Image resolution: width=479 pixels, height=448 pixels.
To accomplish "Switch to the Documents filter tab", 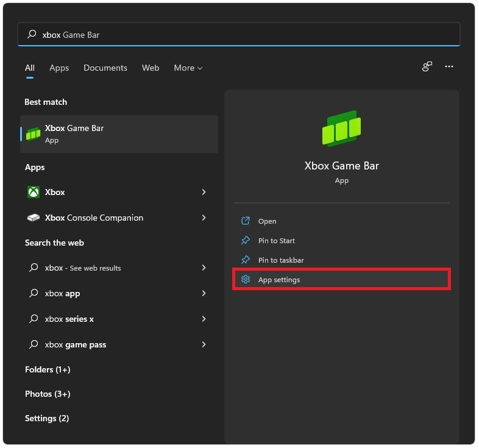I will (105, 68).
